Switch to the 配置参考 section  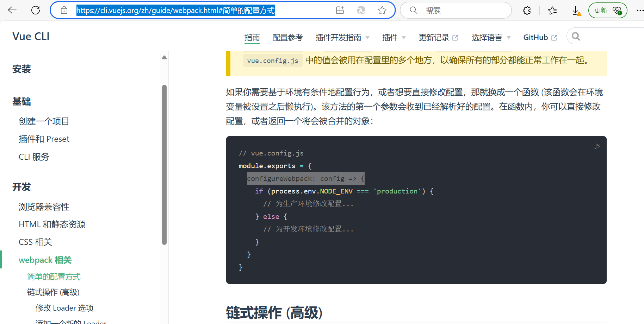287,37
